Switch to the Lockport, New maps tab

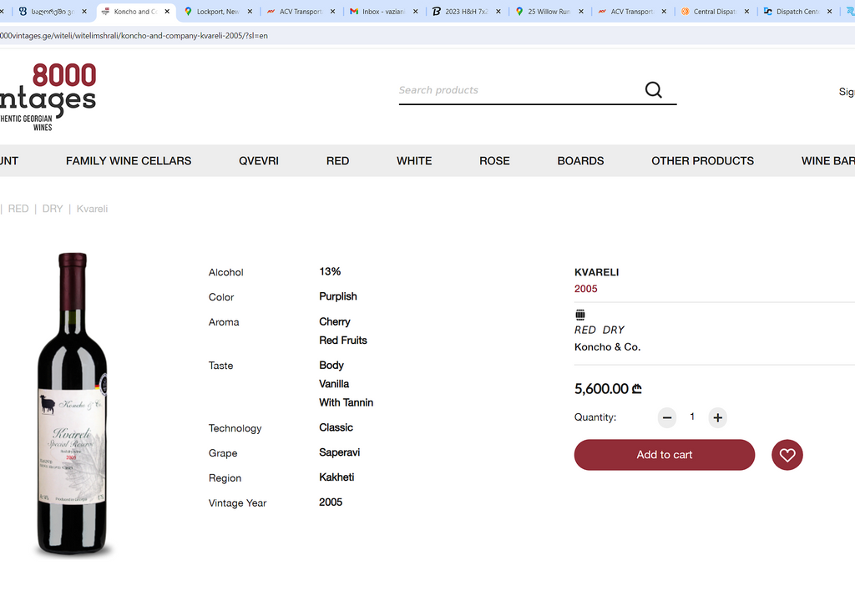point(218,12)
